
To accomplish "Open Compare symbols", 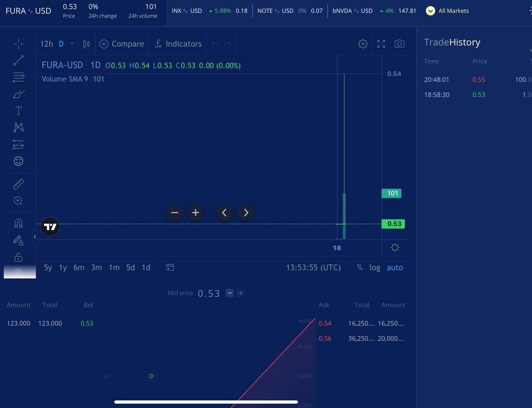I will pos(122,44).
